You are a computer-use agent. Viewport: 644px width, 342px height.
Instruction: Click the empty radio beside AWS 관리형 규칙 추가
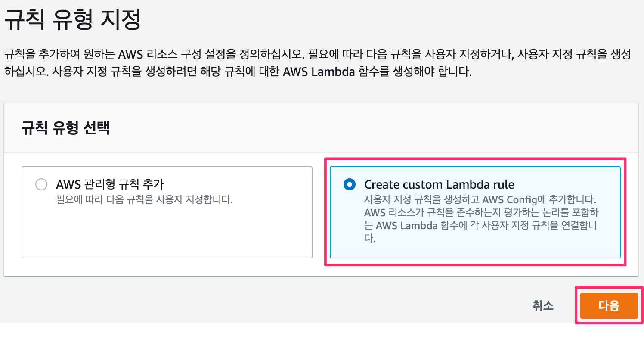(41, 184)
